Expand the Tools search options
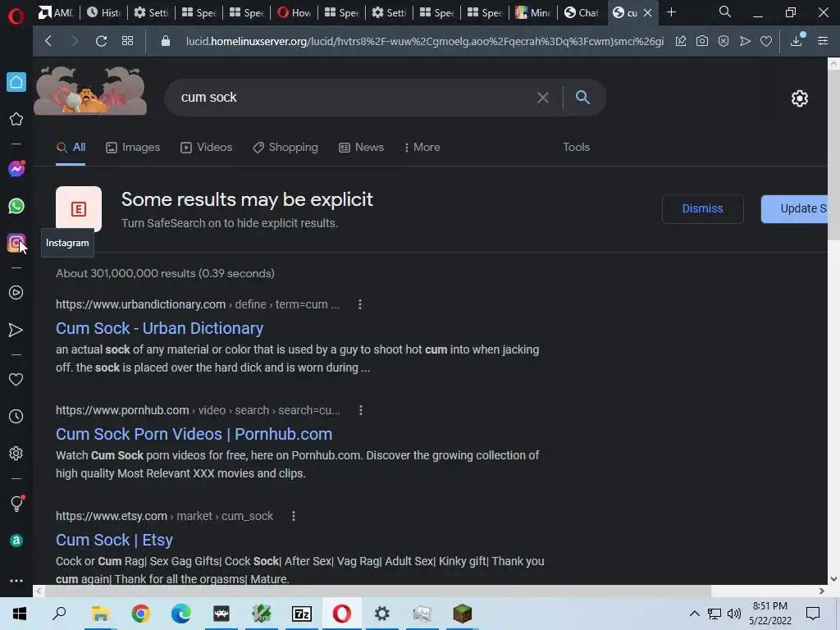This screenshot has height=630, width=840. click(x=576, y=148)
